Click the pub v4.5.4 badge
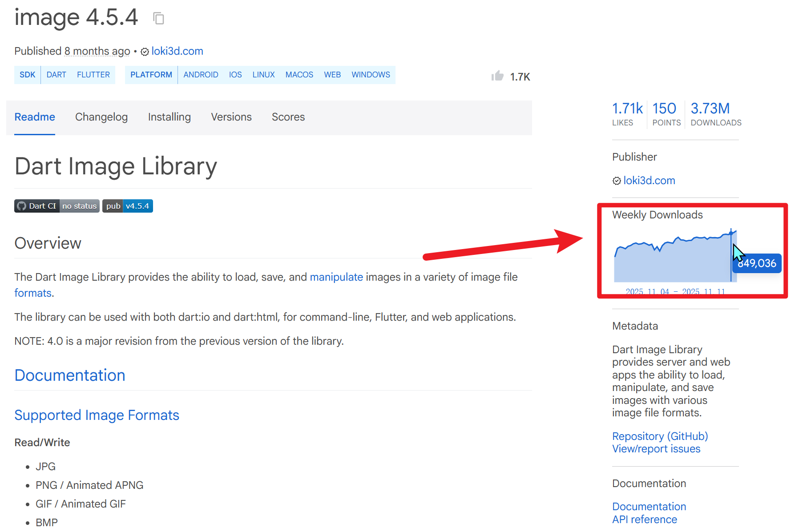 coord(128,206)
